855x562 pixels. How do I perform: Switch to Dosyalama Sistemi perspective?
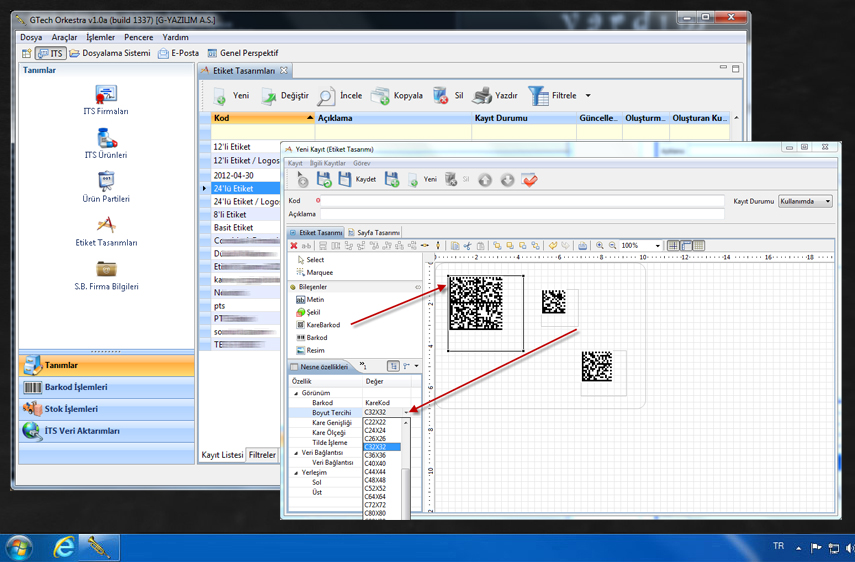[110, 53]
